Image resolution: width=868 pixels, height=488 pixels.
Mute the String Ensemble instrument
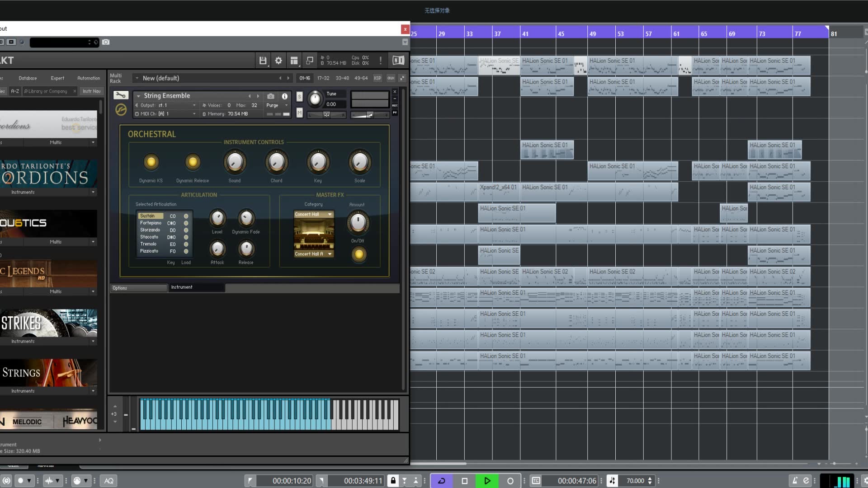(299, 113)
